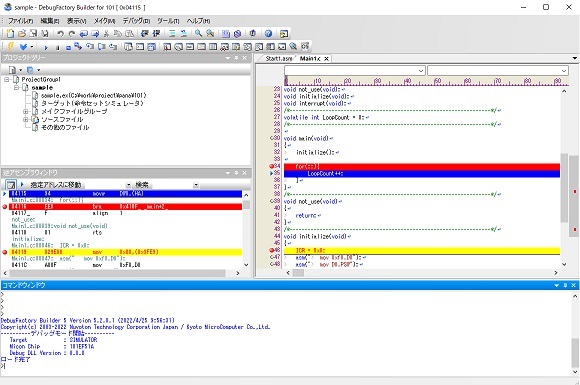The width and height of the screenshot is (580, 385).
Task: Open download icon's dropdown arrow
Action: (31, 47)
